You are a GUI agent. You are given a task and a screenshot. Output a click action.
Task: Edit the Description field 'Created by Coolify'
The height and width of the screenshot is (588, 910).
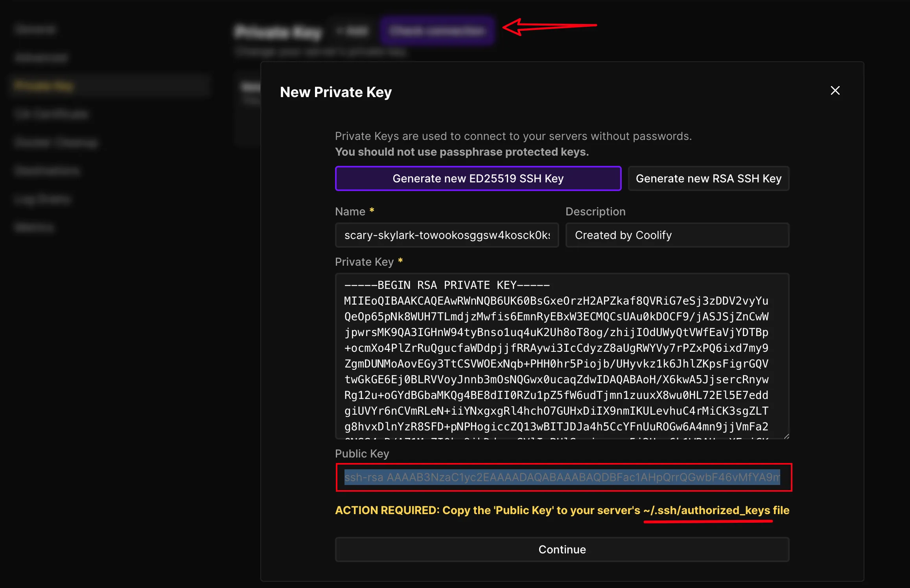tap(677, 235)
